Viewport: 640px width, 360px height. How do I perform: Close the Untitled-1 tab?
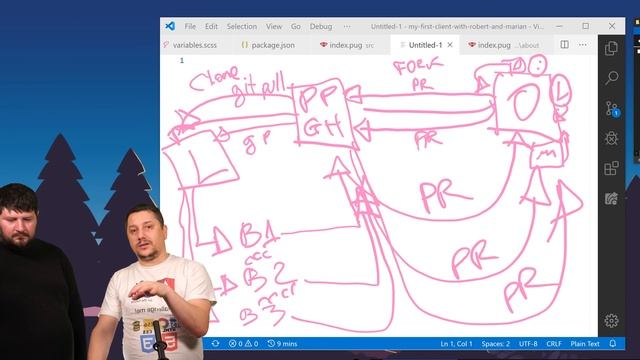point(450,45)
